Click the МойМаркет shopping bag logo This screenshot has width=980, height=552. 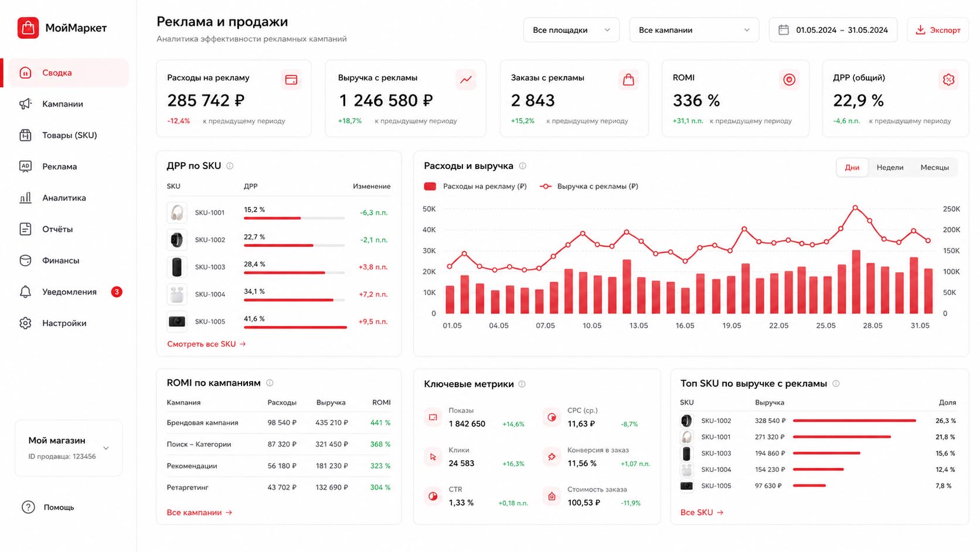tap(28, 28)
